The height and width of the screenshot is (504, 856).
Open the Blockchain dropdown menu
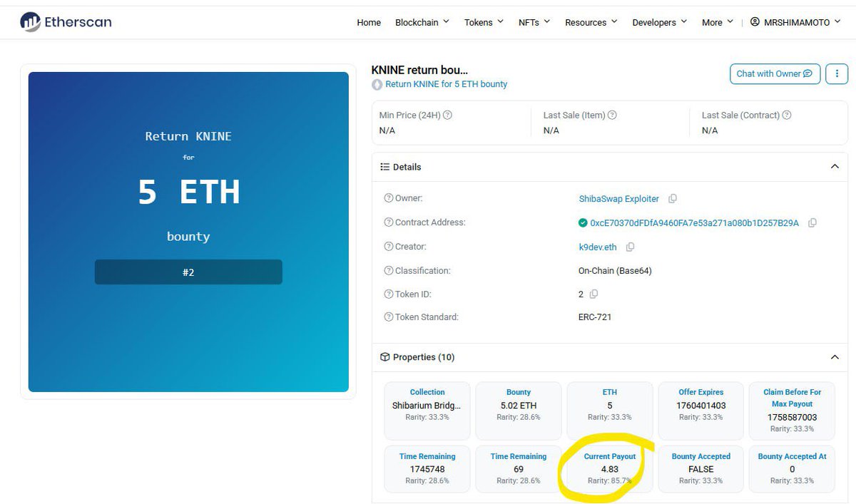422,22
